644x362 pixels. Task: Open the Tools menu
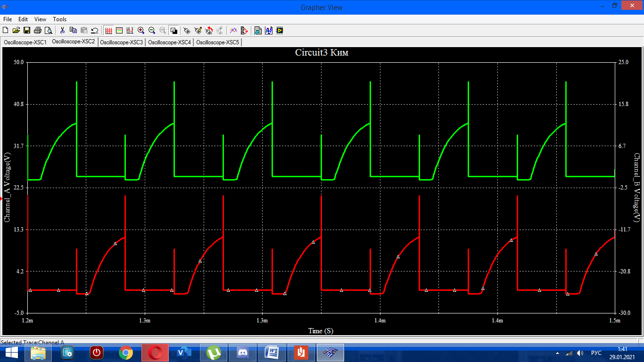point(59,19)
